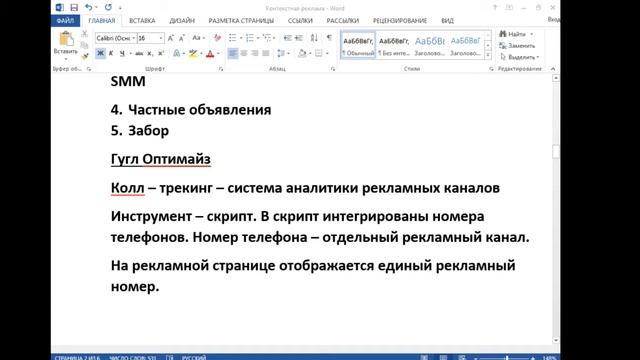Decrease paragraph indent
Image resolution: width=640 pixels, height=360 pixels.
(287, 38)
